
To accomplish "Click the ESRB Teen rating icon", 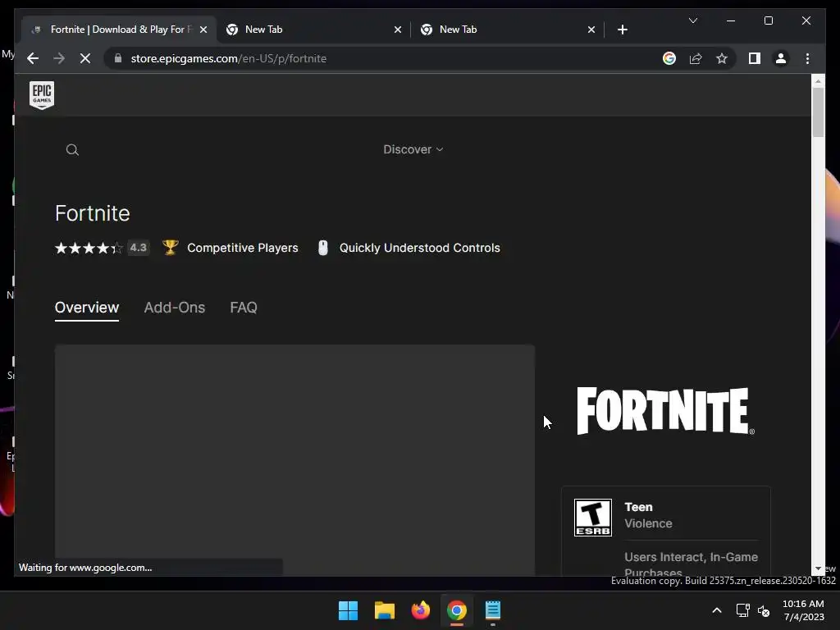I will point(592,518).
